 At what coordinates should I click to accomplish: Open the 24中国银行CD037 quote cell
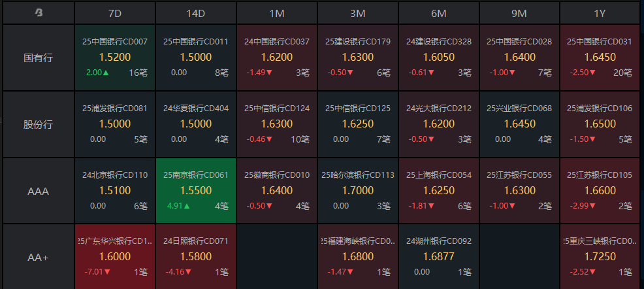(277, 58)
